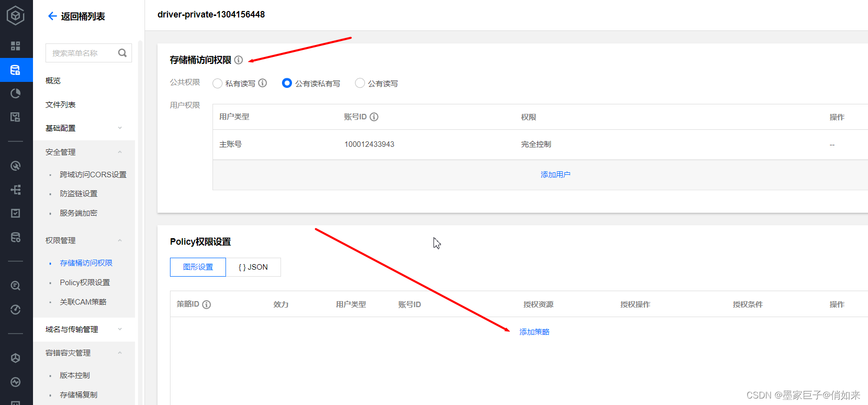Switch to the { } JSON tab
Viewport: 868px width, 405px height.
[253, 267]
